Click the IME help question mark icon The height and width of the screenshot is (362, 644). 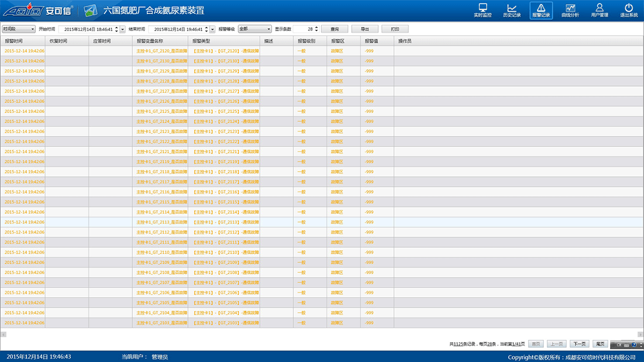633,345
